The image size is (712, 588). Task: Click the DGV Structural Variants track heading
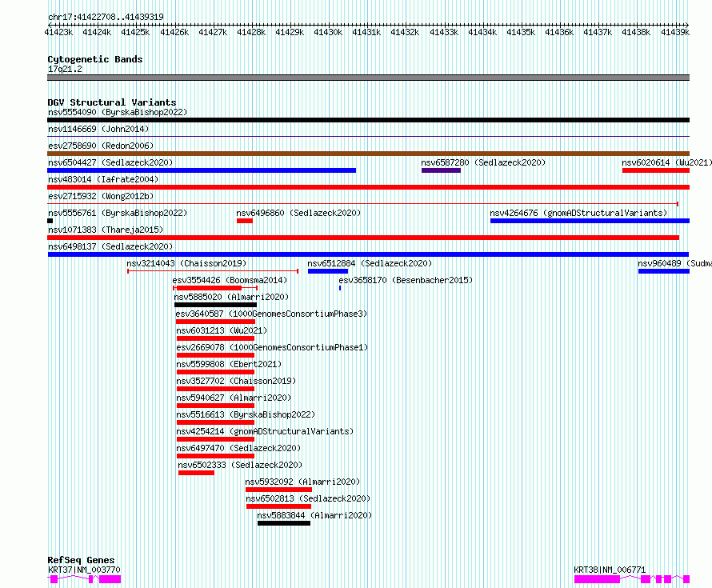[112, 102]
